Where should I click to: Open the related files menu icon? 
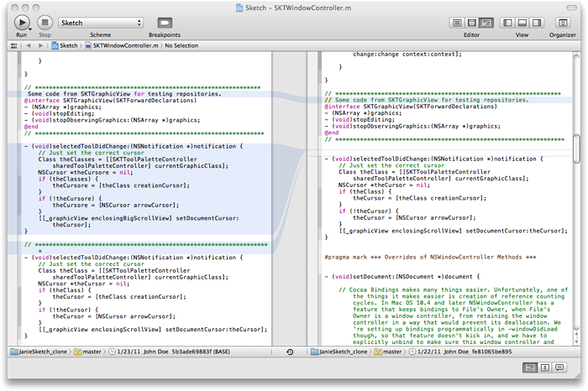click(14, 45)
